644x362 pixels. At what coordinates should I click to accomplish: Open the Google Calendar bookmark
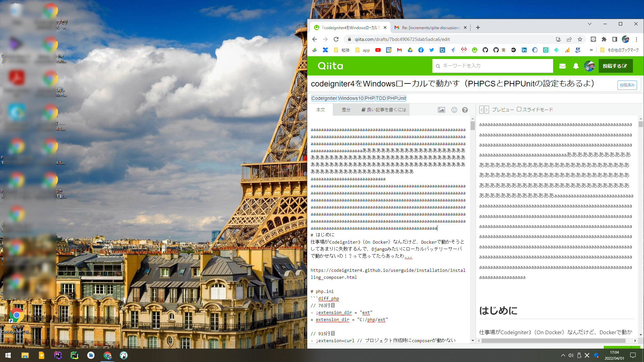(389, 50)
